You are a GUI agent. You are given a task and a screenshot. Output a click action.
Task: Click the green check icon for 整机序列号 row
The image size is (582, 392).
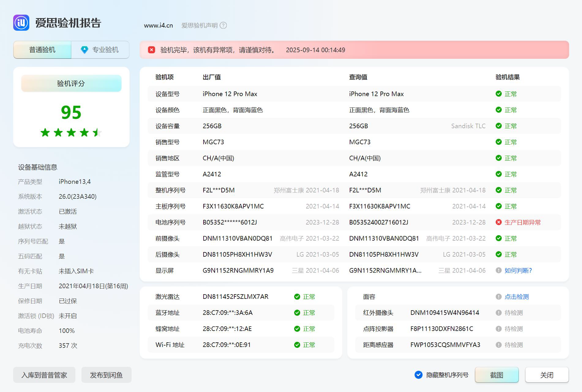click(498, 190)
